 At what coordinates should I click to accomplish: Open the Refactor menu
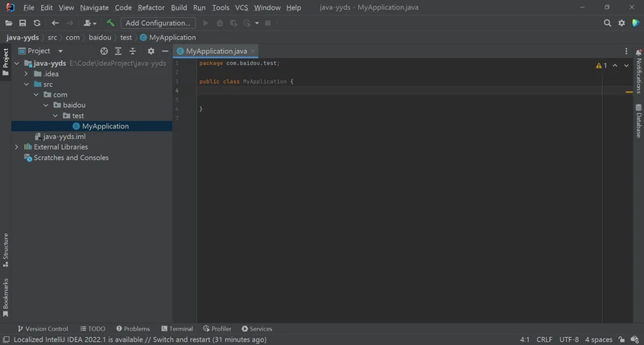click(151, 7)
